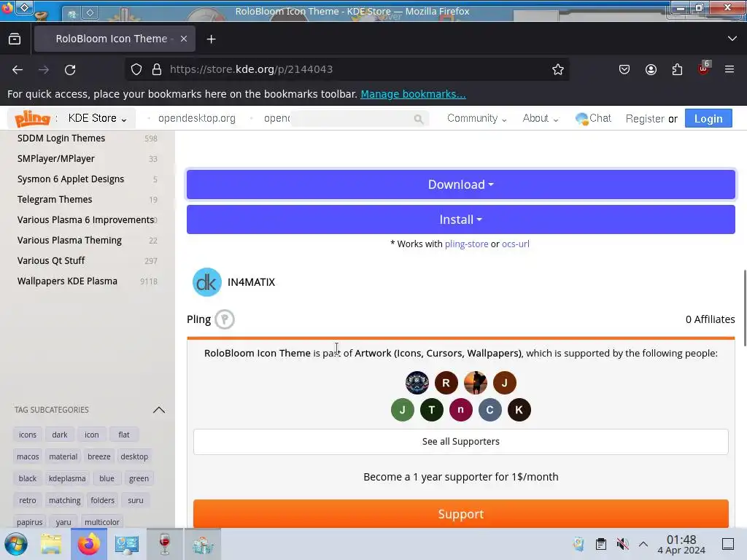Bookmark this page with the star icon
This screenshot has height=560, width=747.
(x=558, y=69)
